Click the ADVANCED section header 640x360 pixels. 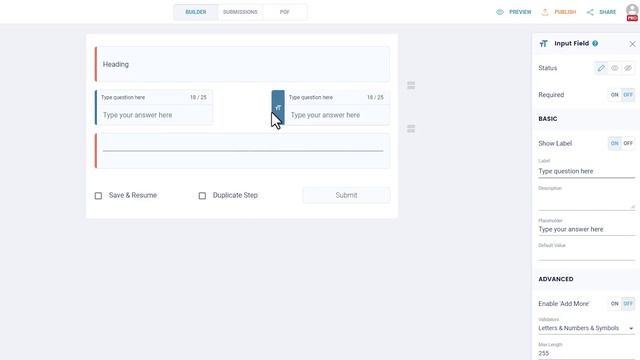[x=556, y=279]
